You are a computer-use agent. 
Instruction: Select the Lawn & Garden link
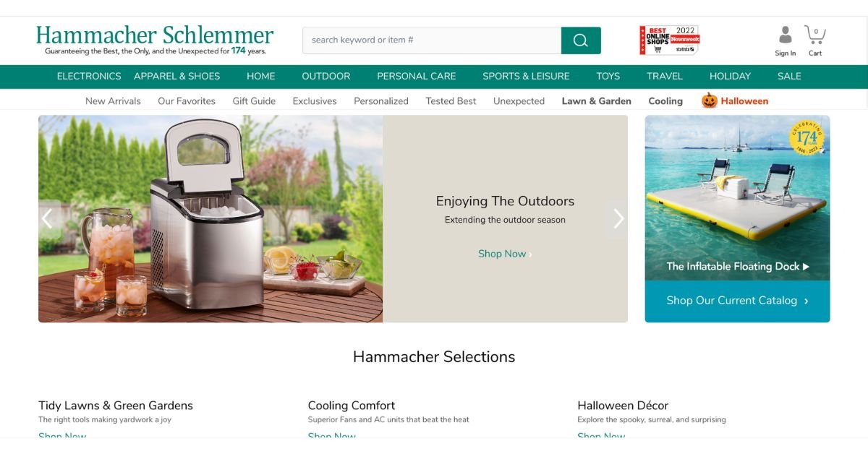(x=597, y=101)
